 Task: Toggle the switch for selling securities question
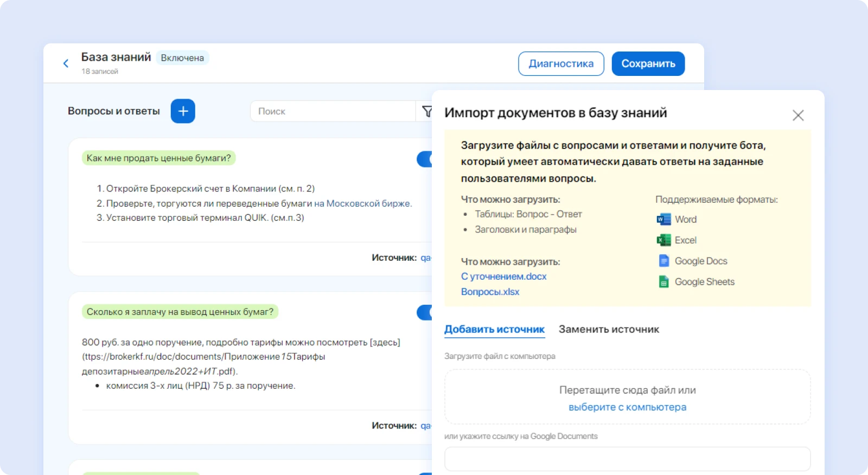coord(425,159)
